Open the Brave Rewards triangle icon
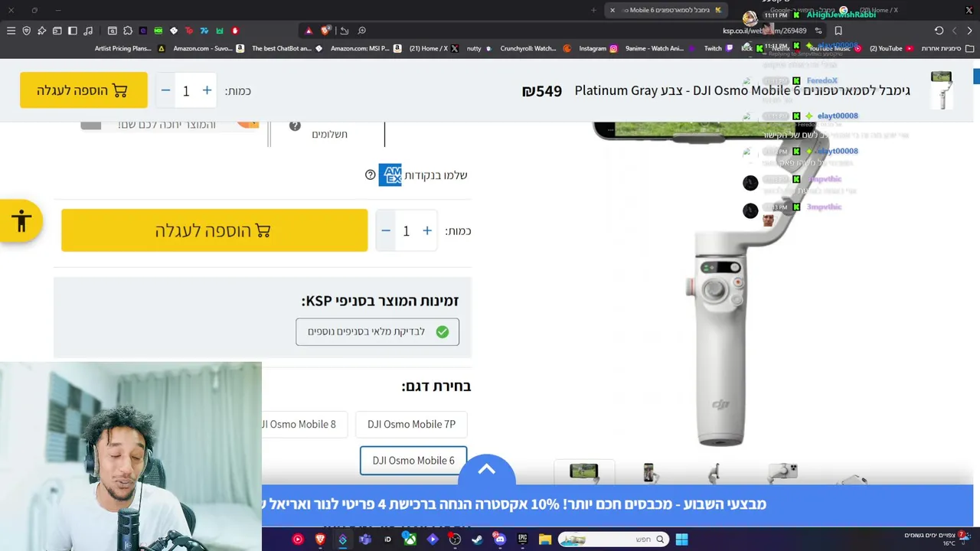 (x=309, y=31)
